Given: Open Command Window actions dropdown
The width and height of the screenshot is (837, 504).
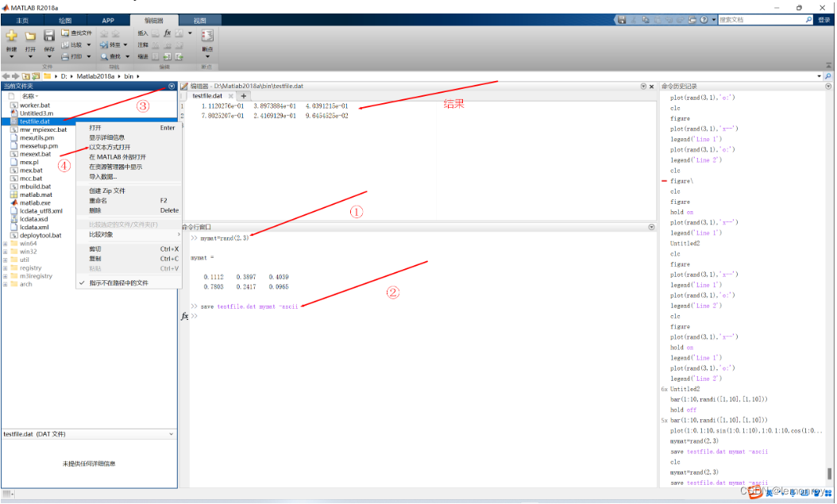Looking at the screenshot, I should coord(651,227).
